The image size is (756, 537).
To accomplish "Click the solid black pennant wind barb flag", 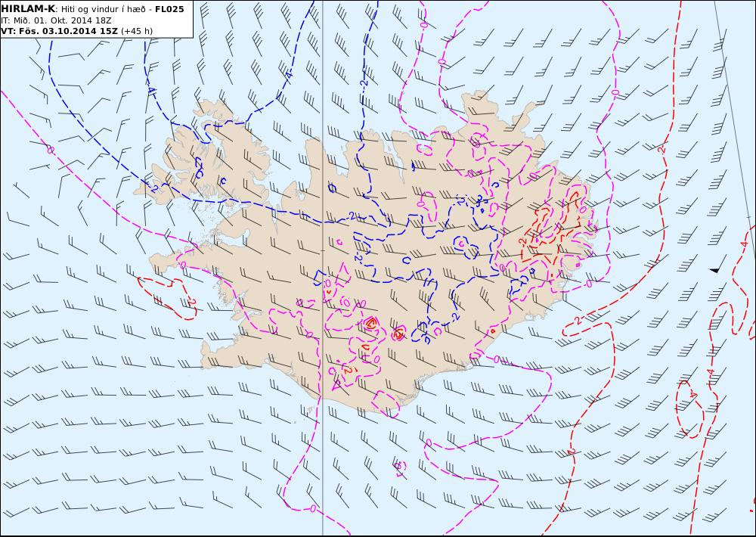I will [x=714, y=270].
